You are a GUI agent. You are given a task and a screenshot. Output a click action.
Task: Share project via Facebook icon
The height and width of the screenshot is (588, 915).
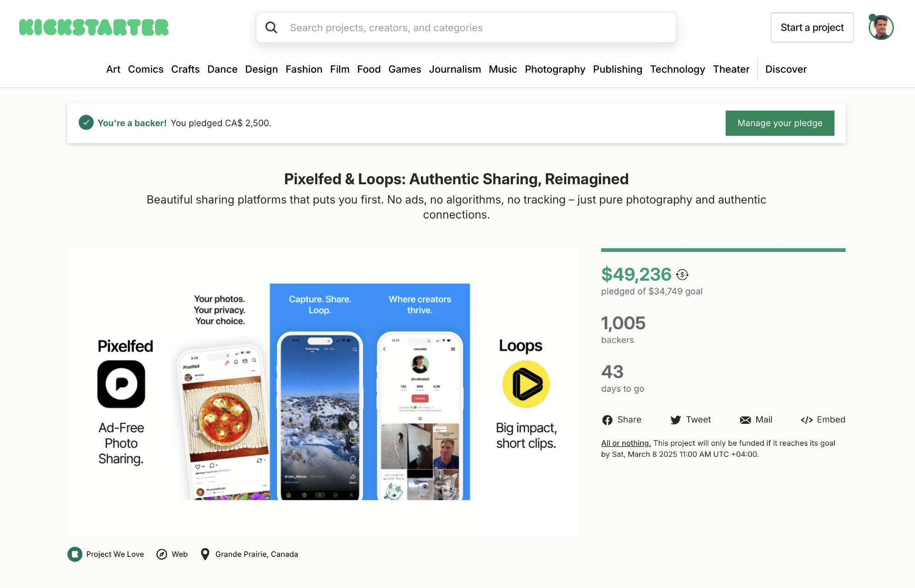(607, 420)
